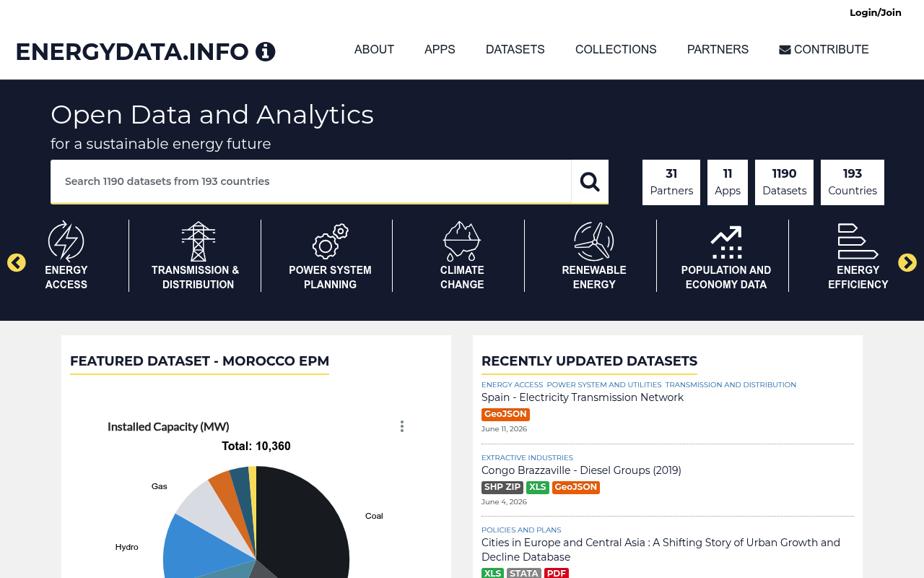Select the Population and Economy Data icon
Viewport: 924px width, 578px height.
point(726,242)
